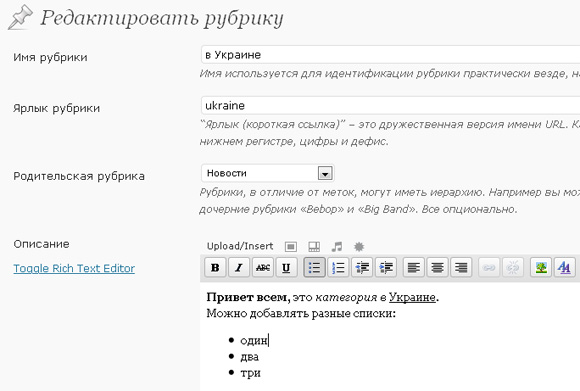The width and height of the screenshot is (580, 391).
Task: Click the line Можно добавлять разные списки
Action: click(301, 314)
